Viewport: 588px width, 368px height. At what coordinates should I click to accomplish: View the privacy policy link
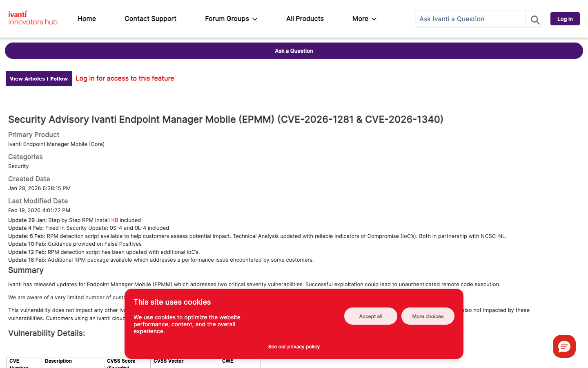(294, 346)
